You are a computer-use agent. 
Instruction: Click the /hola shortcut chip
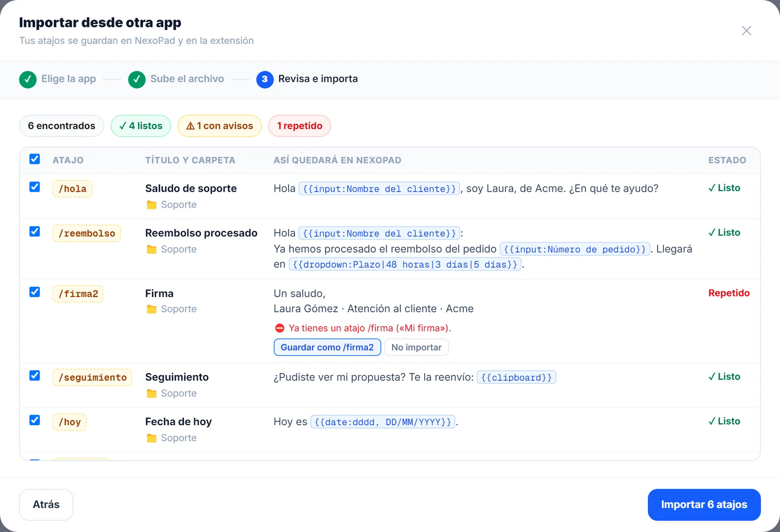point(72,189)
